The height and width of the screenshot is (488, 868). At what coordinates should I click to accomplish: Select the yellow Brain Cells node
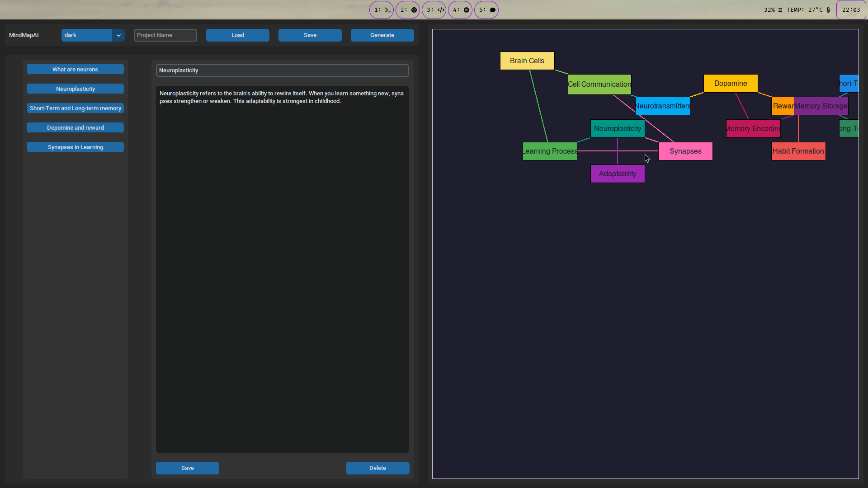(x=527, y=61)
